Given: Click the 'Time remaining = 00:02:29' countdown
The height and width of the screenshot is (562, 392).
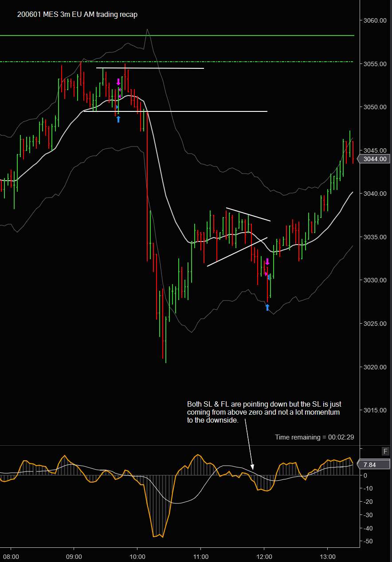Looking at the screenshot, I should (314, 437).
